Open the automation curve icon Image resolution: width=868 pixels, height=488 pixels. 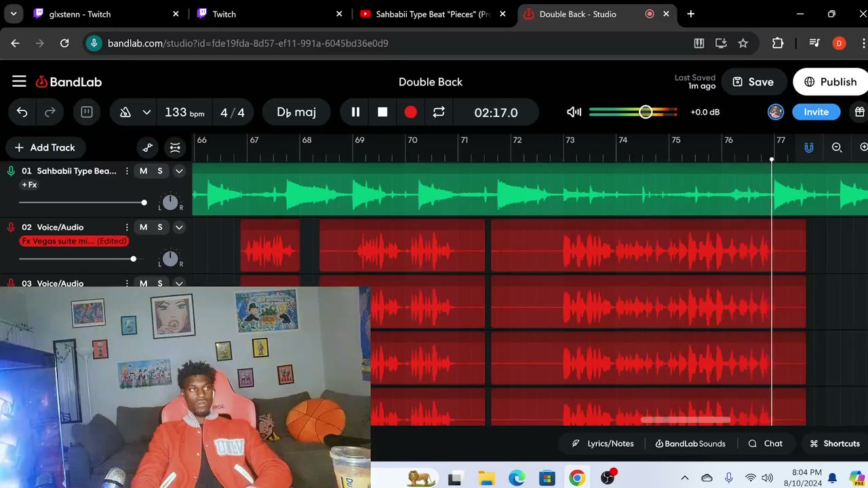click(148, 148)
